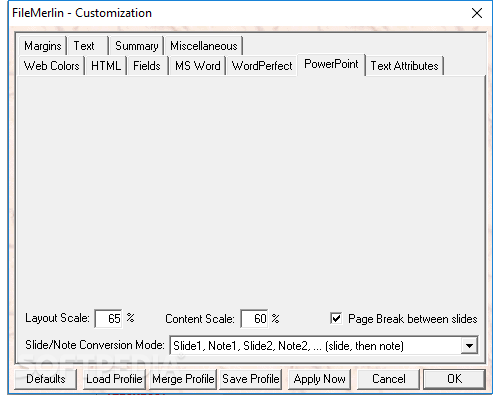Image resolution: width=493 pixels, height=395 pixels.
Task: Open the Summary tab
Action: [x=136, y=46]
